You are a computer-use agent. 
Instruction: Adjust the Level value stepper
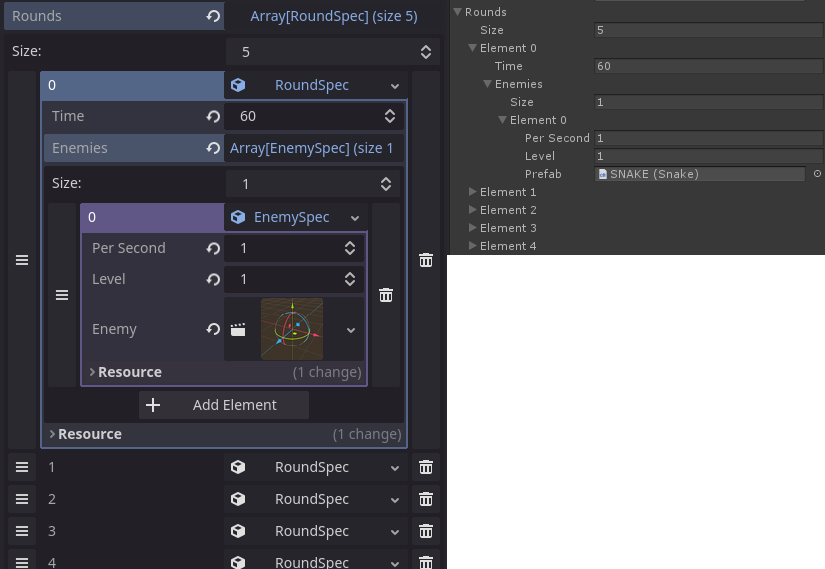349,279
